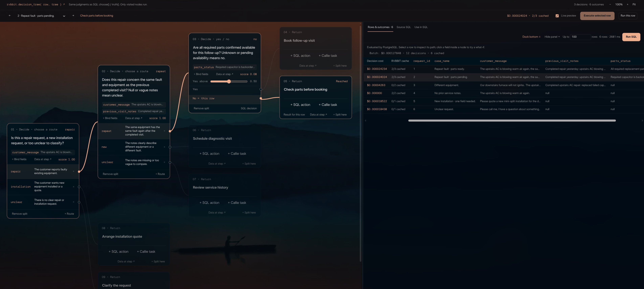The image size is (644, 289).
Task: Select the 'No ← this row' outcome in node 03
Action: [225, 98]
